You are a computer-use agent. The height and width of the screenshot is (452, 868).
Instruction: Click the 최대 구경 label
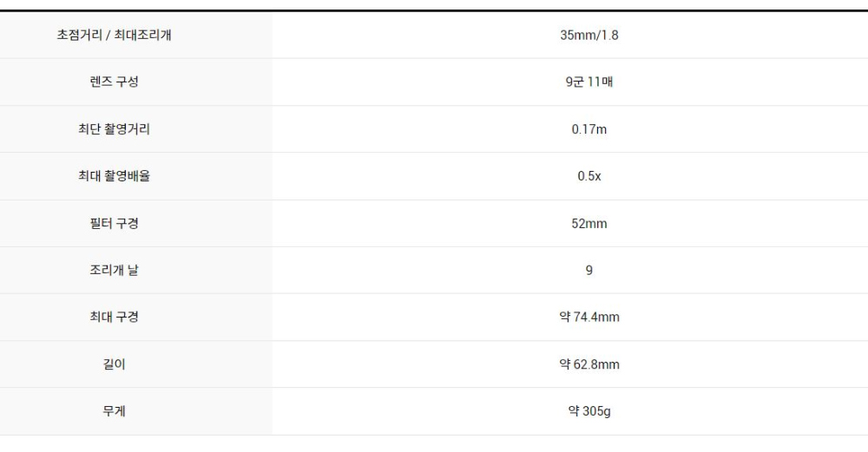tap(120, 318)
